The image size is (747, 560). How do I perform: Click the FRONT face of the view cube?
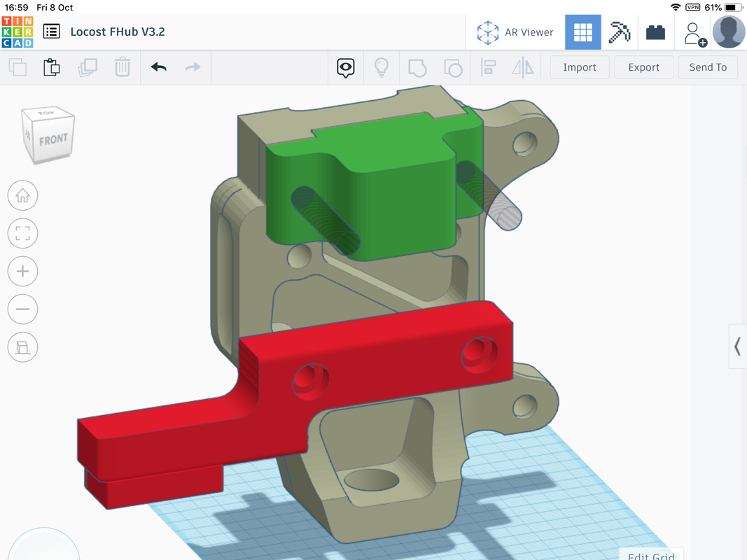click(53, 139)
